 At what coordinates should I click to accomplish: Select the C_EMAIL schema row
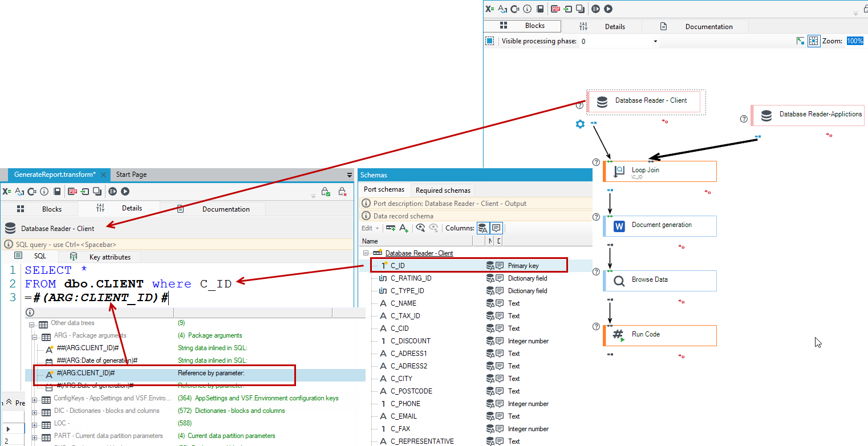(476, 416)
